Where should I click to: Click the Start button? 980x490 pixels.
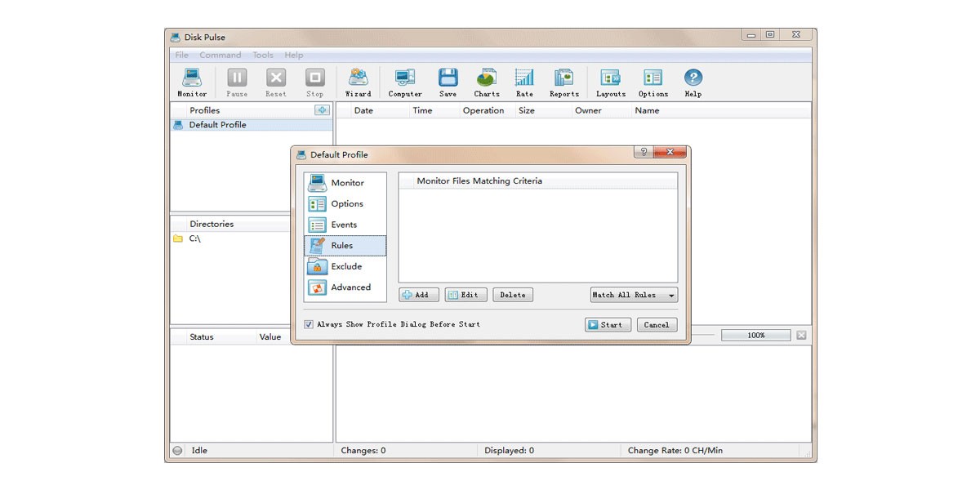pos(608,324)
